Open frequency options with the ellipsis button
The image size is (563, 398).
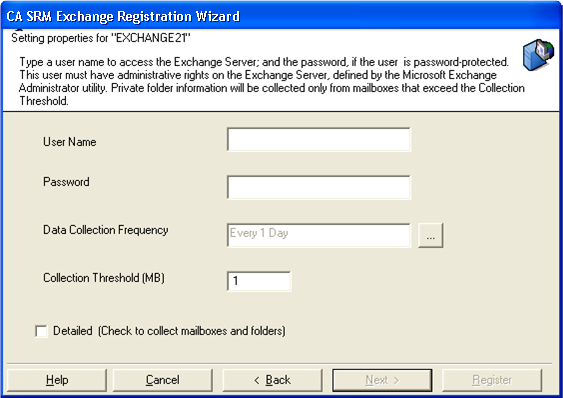pos(431,235)
